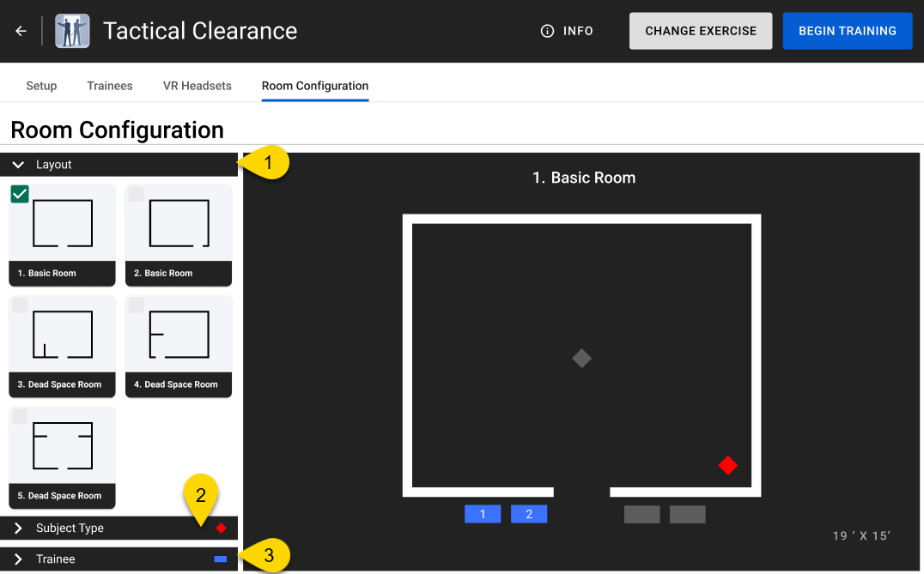Viewport: 924px width, 574px height.
Task: Check the 2. Basic Room layout checkbox
Action: (x=136, y=194)
